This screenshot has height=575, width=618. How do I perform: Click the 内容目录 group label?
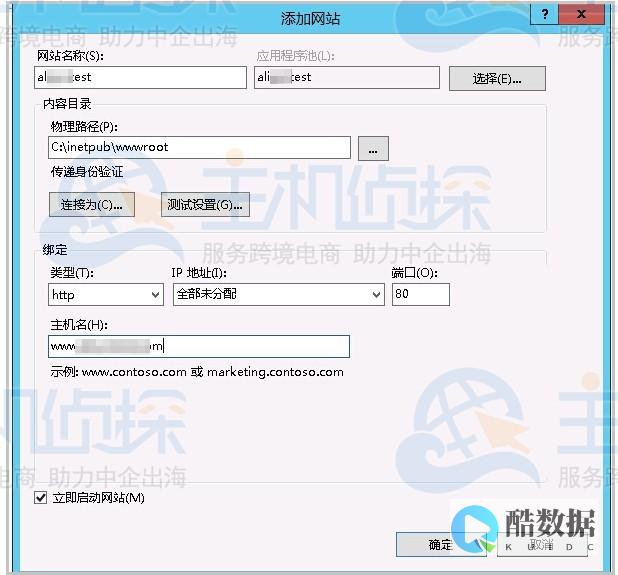click(x=67, y=104)
